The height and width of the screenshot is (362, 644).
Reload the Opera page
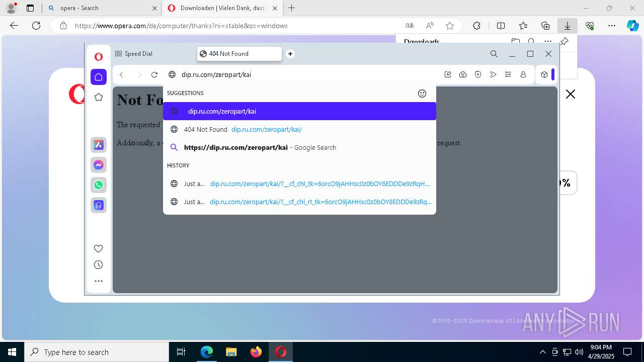[154, 74]
